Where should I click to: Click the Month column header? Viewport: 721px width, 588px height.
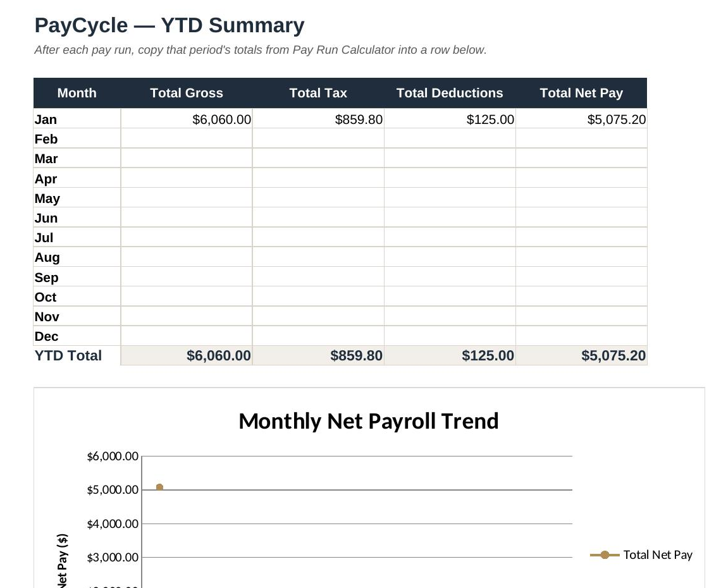[77, 93]
